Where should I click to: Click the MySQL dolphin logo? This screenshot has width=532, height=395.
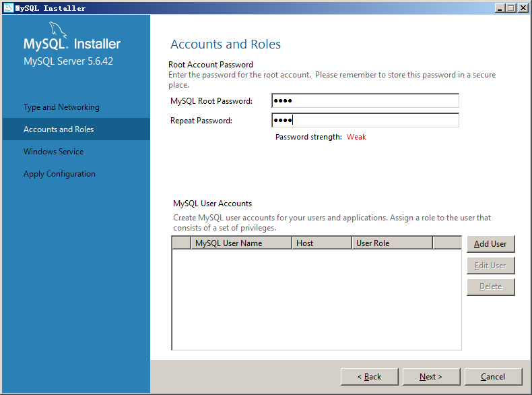[x=58, y=30]
